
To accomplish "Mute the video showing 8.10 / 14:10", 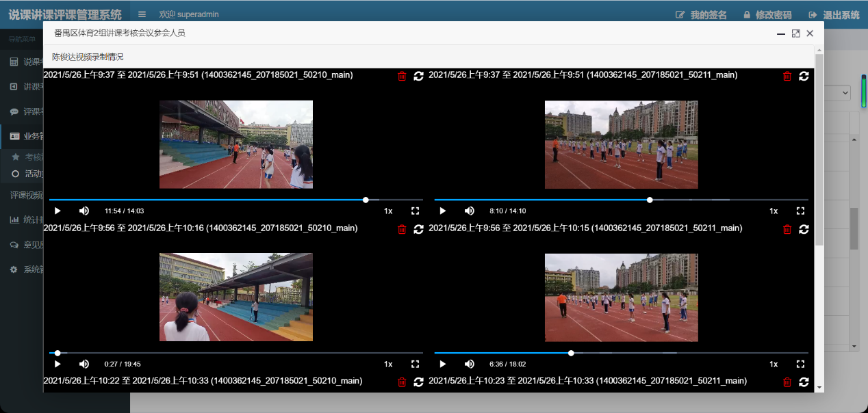I will [x=470, y=211].
